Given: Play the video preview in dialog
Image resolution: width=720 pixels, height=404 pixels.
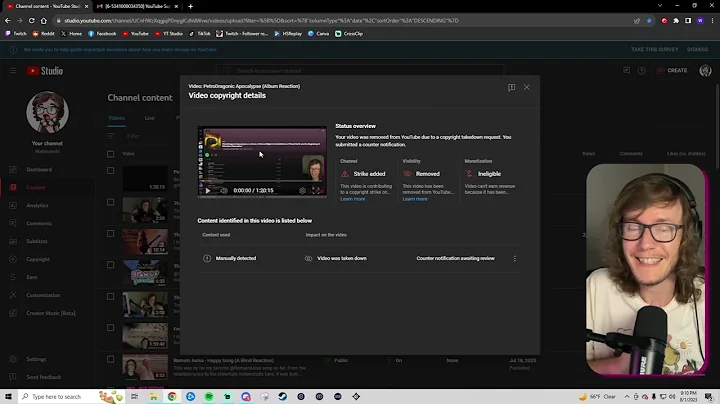Looking at the screenshot, I should 208,191.
